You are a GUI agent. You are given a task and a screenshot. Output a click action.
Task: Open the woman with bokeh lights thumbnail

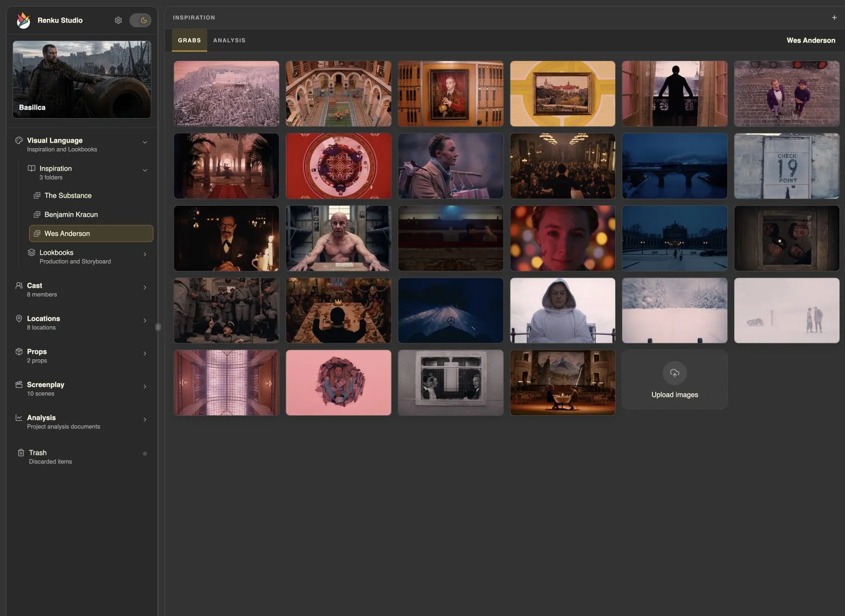(x=563, y=238)
